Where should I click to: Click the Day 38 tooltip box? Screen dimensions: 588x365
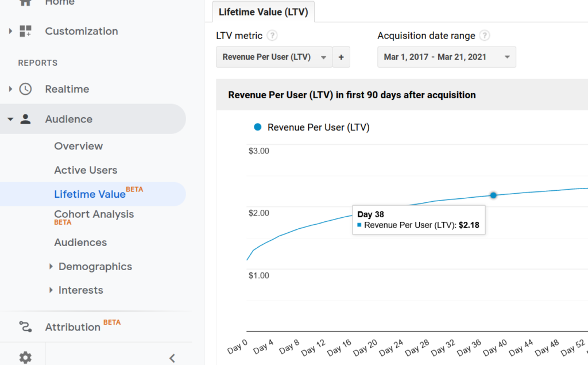[419, 220]
